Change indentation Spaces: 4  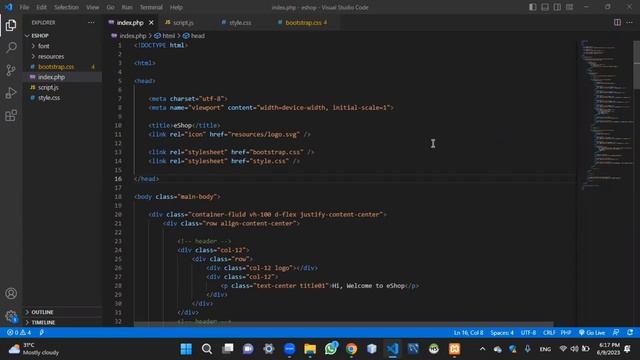coord(502,333)
